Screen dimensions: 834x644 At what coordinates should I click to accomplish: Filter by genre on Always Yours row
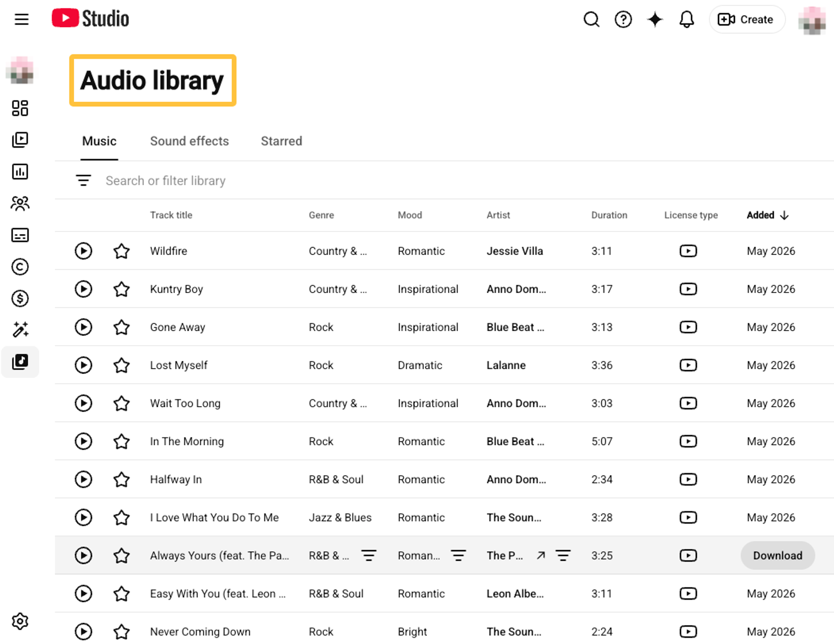[369, 555]
